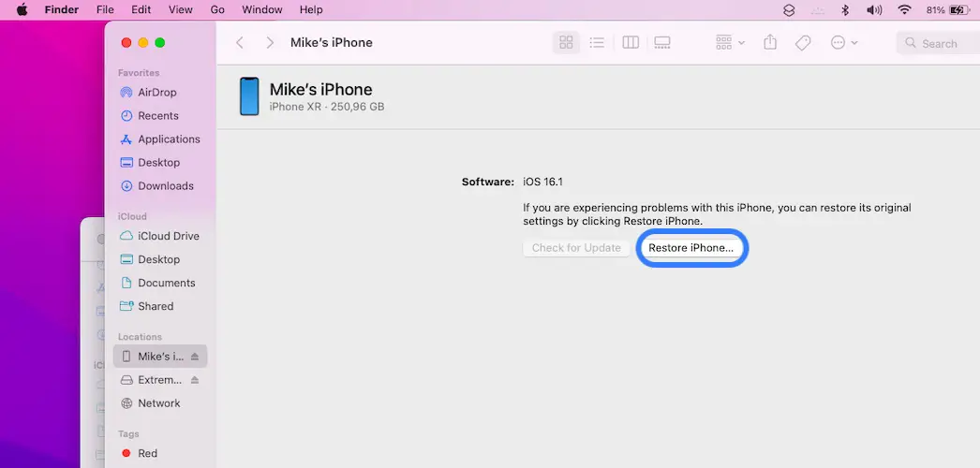Open Wi-Fi status in menu bar

click(904, 9)
